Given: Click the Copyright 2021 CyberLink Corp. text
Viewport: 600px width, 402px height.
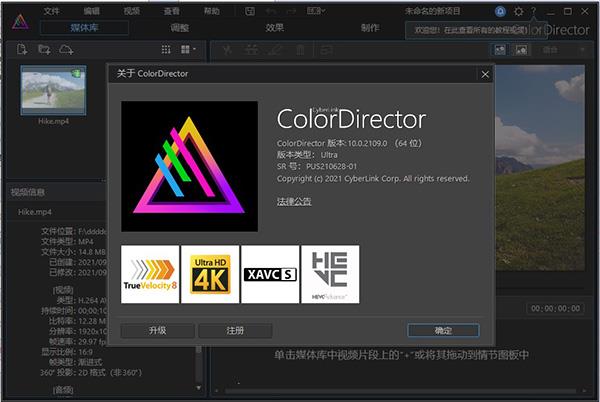Looking at the screenshot, I should coord(373,179).
